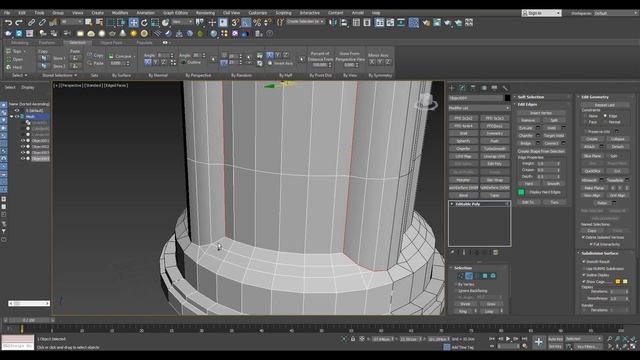Open the Customize menu

[258, 13]
